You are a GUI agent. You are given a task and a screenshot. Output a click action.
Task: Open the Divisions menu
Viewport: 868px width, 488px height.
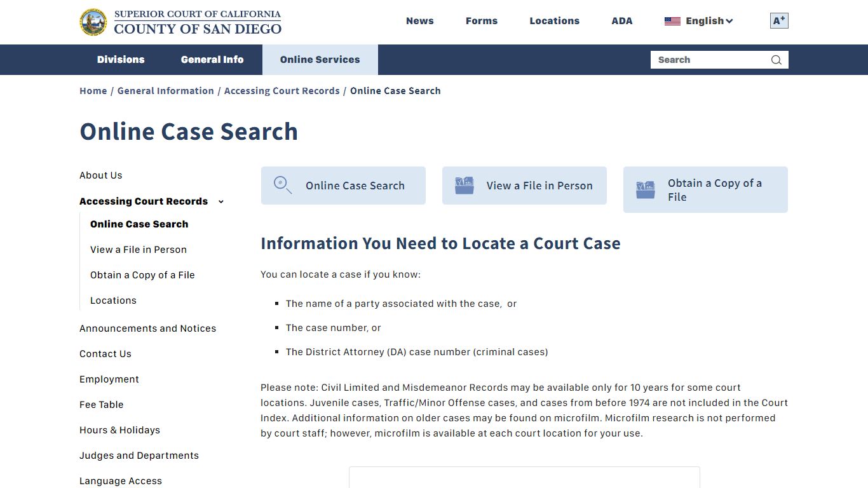coord(121,60)
